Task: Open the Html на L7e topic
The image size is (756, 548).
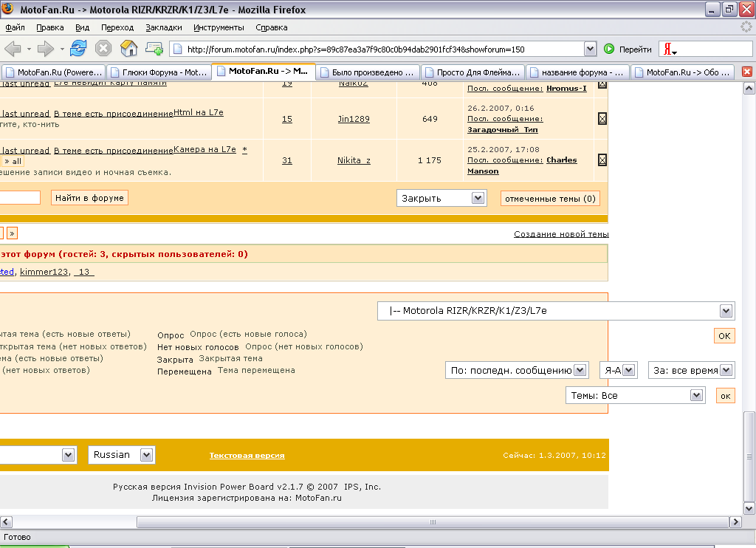Action: tap(198, 112)
